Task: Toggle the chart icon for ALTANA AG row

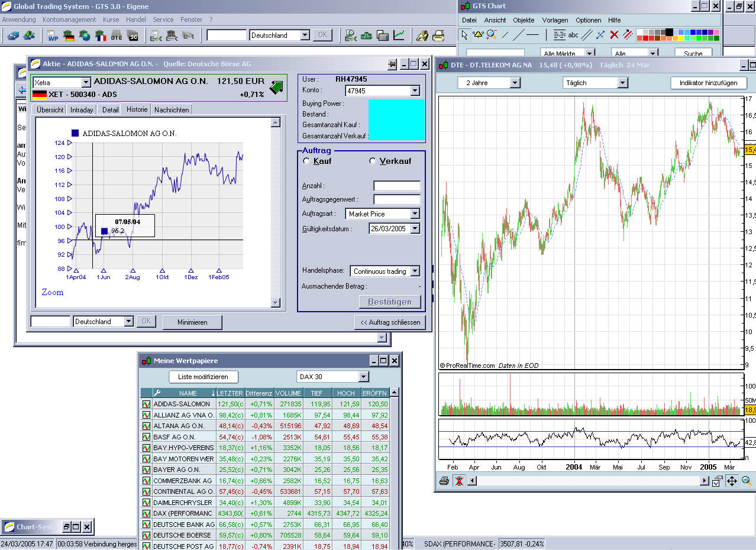Action: pos(146,426)
